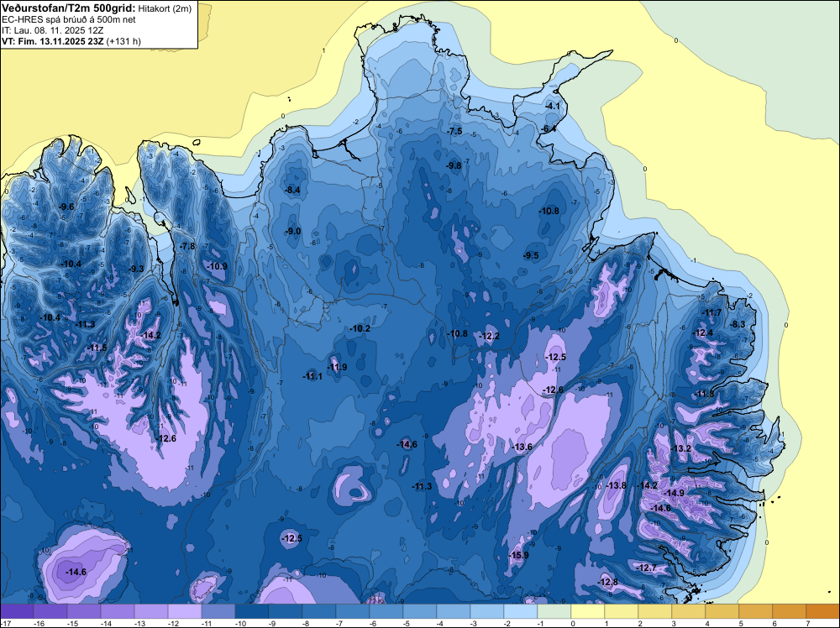840x628 pixels.
Task: Click the -9.0 temperature label
Action: point(293,231)
